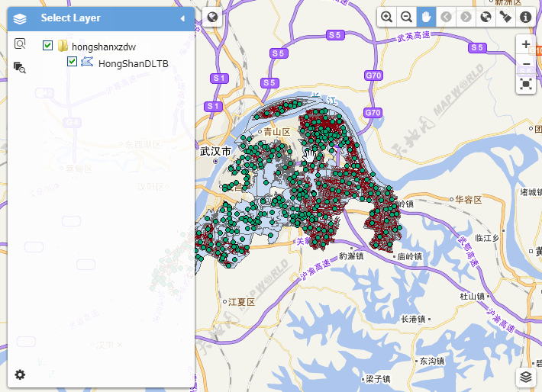Uncheck the hongshanxzdw group checkbox

48,46
